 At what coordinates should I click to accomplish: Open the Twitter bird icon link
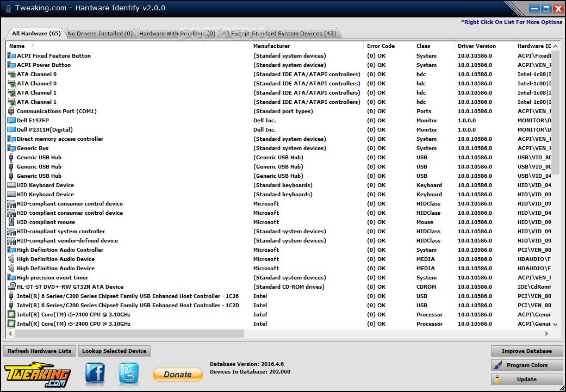pyautogui.click(x=128, y=373)
